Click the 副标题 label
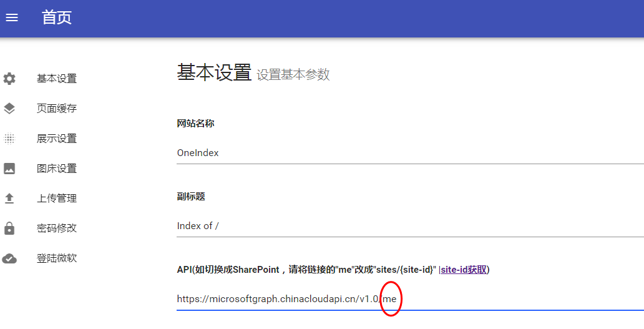644x329 pixels. point(191,197)
